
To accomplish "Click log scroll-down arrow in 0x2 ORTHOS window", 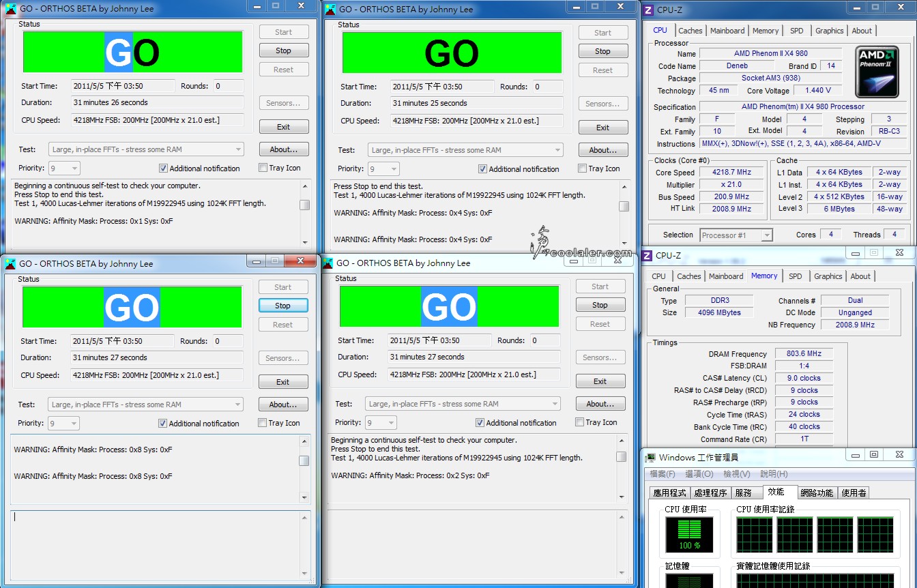I will [621, 497].
